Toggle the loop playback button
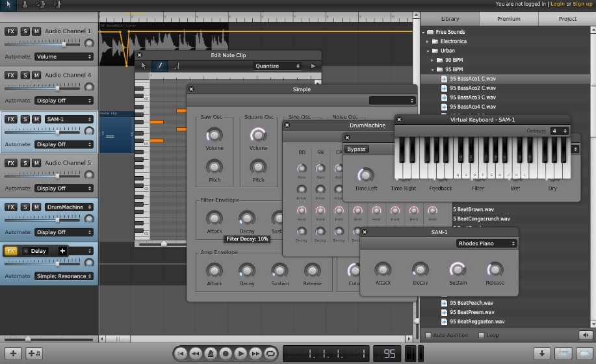This screenshot has height=364, width=596. (x=270, y=354)
